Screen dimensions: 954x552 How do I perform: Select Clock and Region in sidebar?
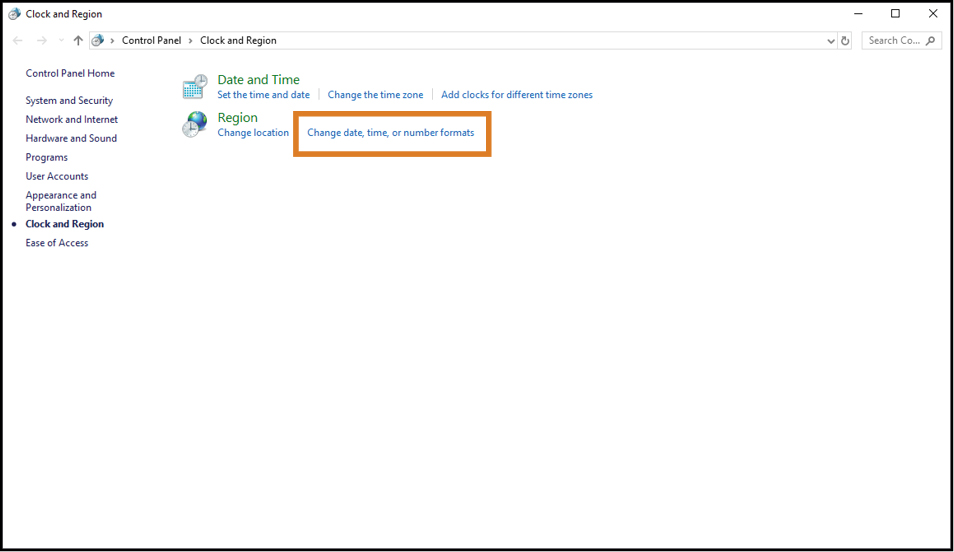tap(64, 224)
